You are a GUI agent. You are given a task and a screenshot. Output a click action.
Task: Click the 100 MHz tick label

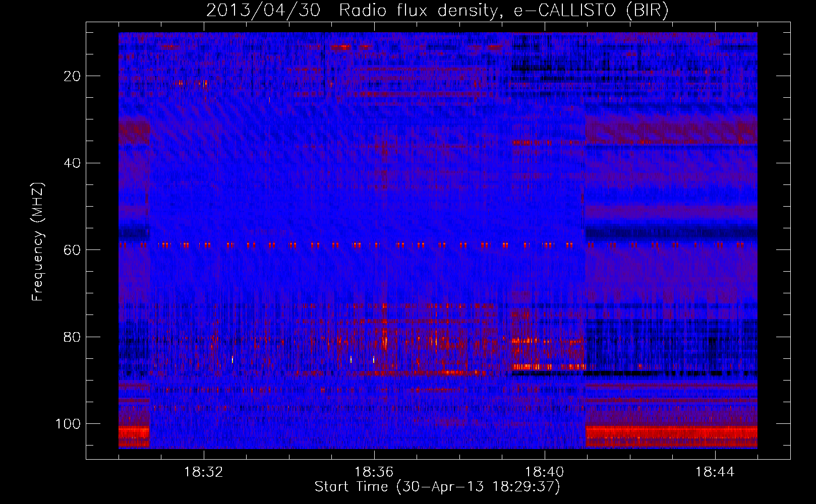coord(69,424)
